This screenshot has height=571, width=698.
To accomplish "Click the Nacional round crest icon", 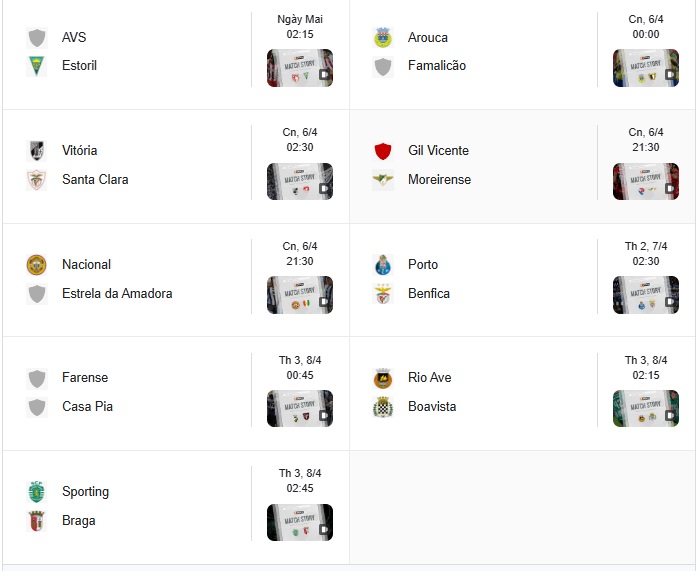I will [x=37, y=265].
